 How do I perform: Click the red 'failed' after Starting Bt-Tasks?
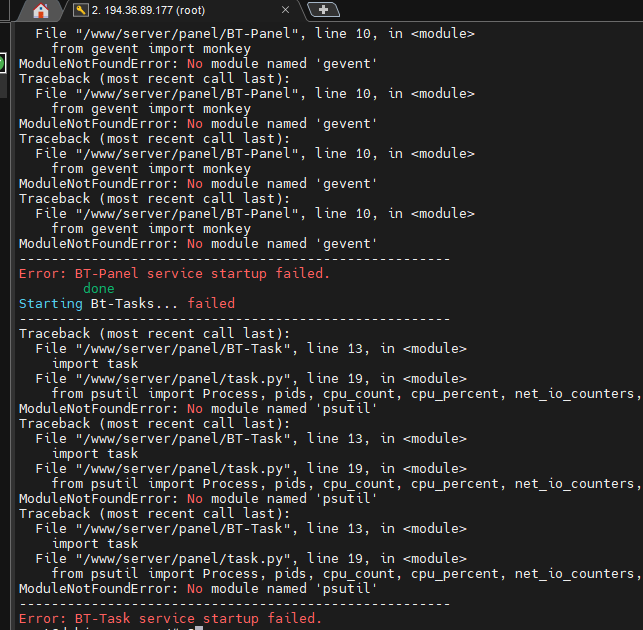pos(211,303)
